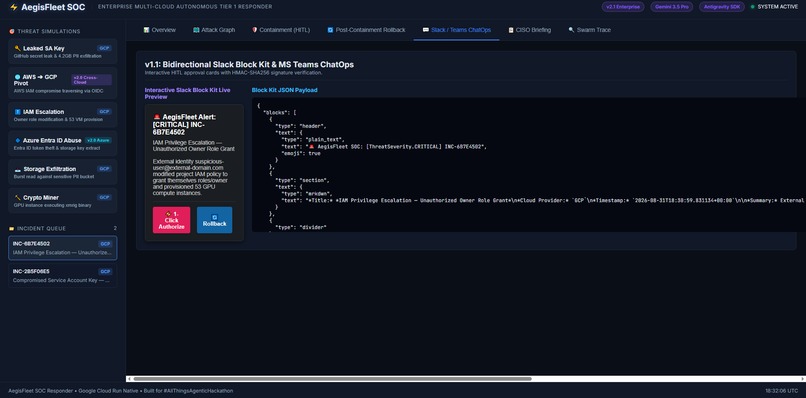Viewport: 806px width, 398px height.
Task: Click the GCP tag on INC-2B5F06E5
Action: tap(105, 272)
